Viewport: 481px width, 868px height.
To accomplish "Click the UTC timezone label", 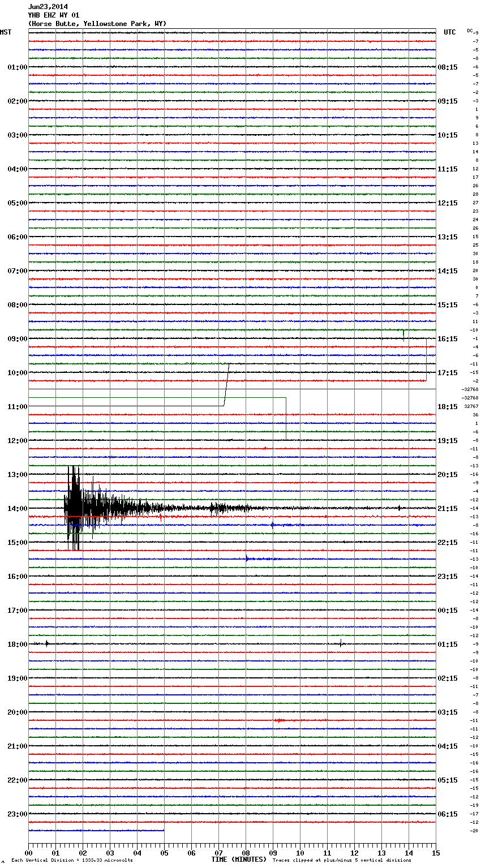I will tap(449, 32).
